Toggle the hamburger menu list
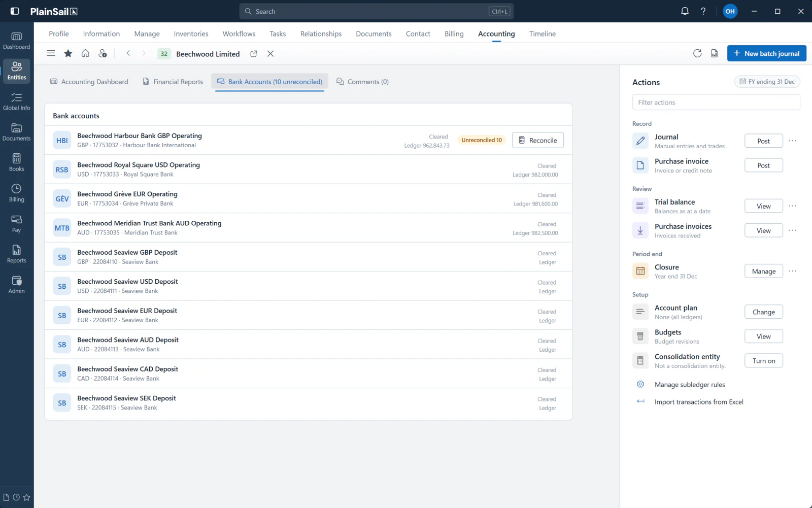This screenshot has width=812, height=508. pyautogui.click(x=51, y=53)
